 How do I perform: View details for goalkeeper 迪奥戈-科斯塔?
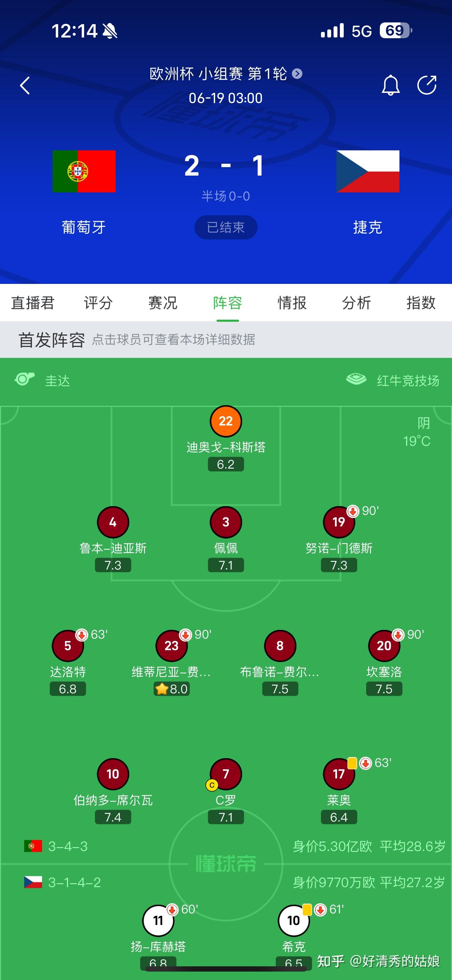226,422
